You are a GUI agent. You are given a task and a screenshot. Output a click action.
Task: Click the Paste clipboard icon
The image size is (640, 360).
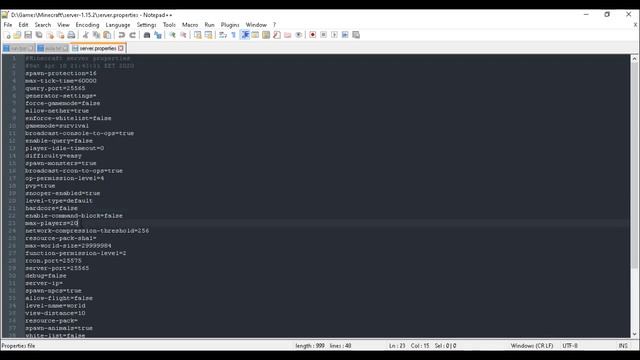[107, 35]
